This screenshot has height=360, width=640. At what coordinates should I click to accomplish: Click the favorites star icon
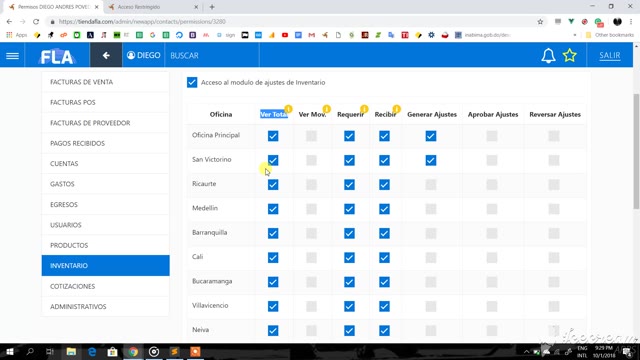point(569,55)
